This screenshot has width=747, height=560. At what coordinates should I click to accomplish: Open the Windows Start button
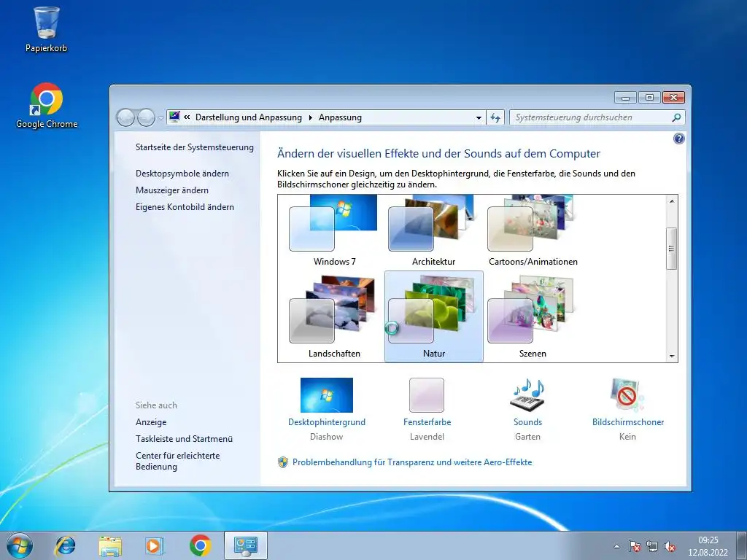(20, 545)
